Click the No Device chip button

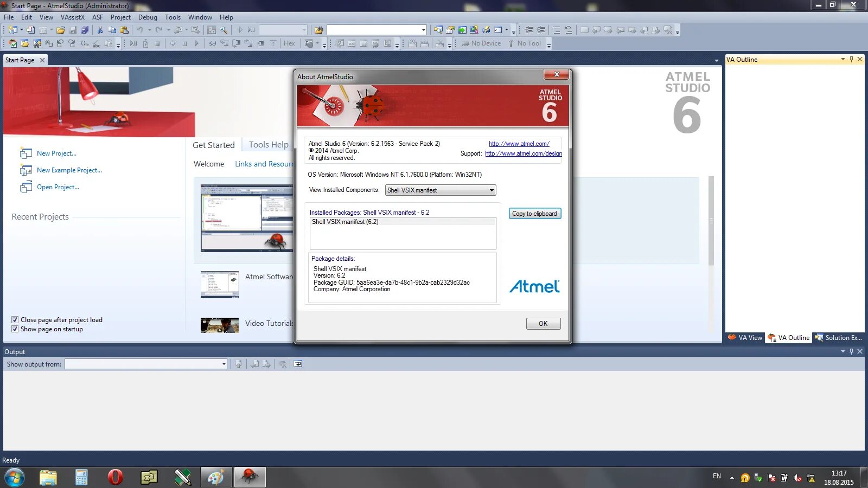point(481,43)
